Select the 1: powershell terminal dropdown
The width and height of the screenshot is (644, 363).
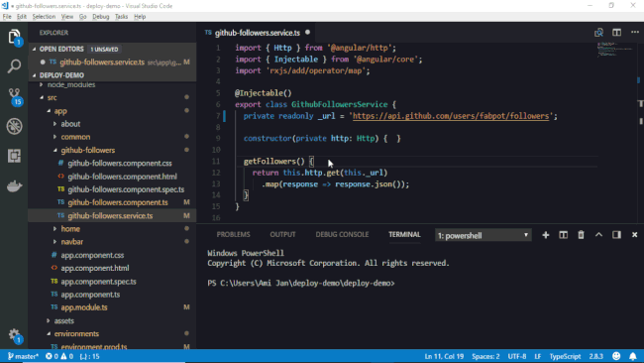483,235
